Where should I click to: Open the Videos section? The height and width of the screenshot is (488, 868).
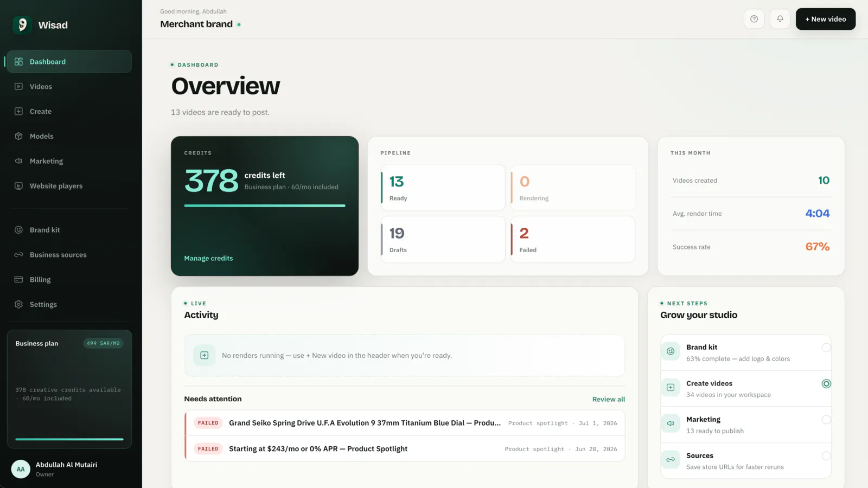pyautogui.click(x=69, y=87)
